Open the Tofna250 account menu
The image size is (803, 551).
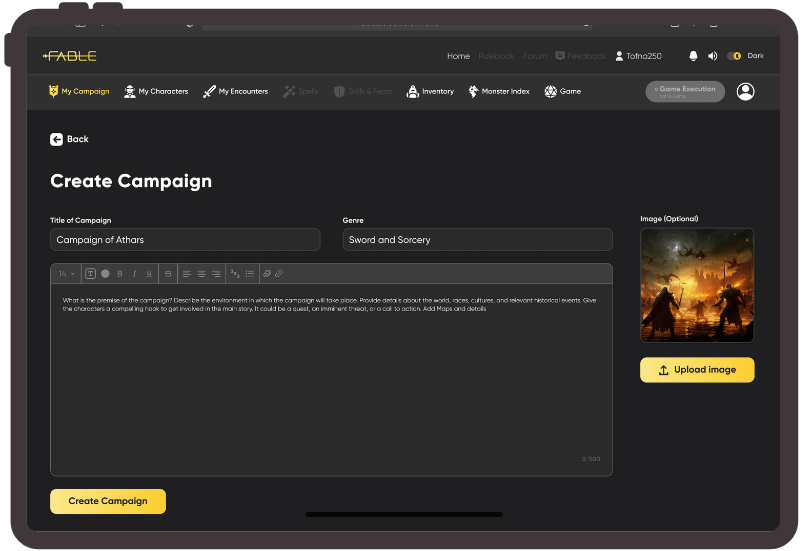640,56
